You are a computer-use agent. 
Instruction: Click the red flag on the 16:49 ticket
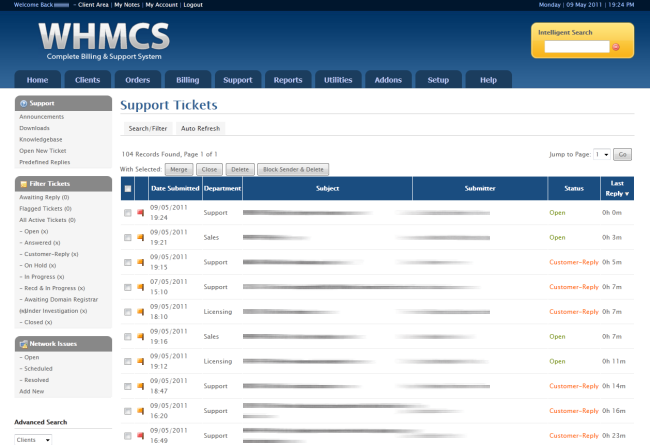(141, 436)
